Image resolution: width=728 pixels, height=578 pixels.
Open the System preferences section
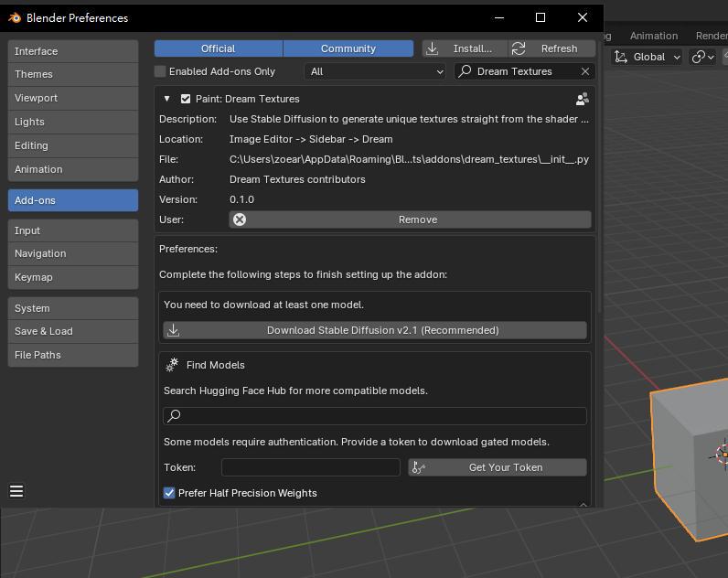coord(73,308)
